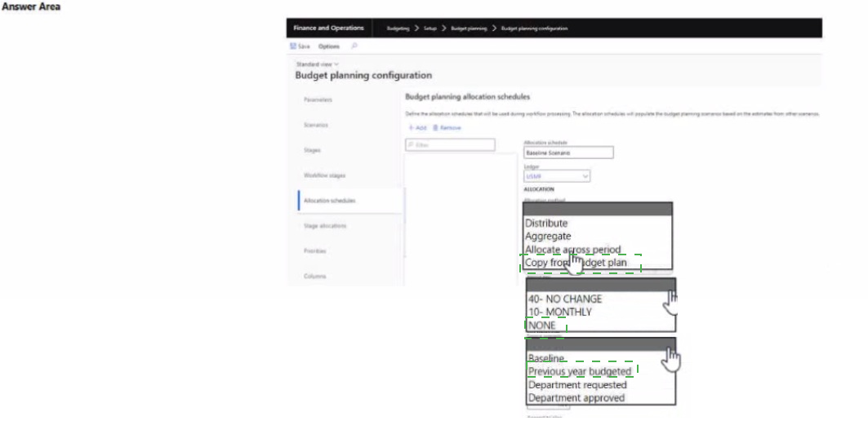Choose Previous year budgeted scenario
The width and height of the screenshot is (868, 425).
(579, 372)
